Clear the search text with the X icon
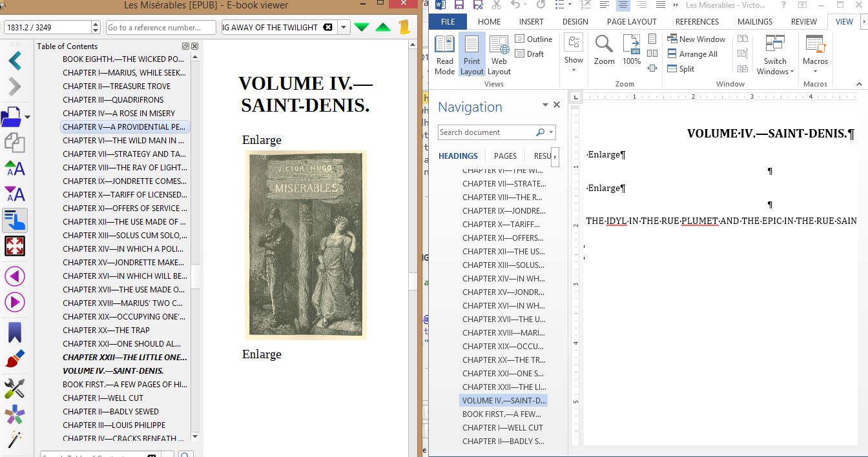Viewport: 868px width, 457px height. coord(327,27)
